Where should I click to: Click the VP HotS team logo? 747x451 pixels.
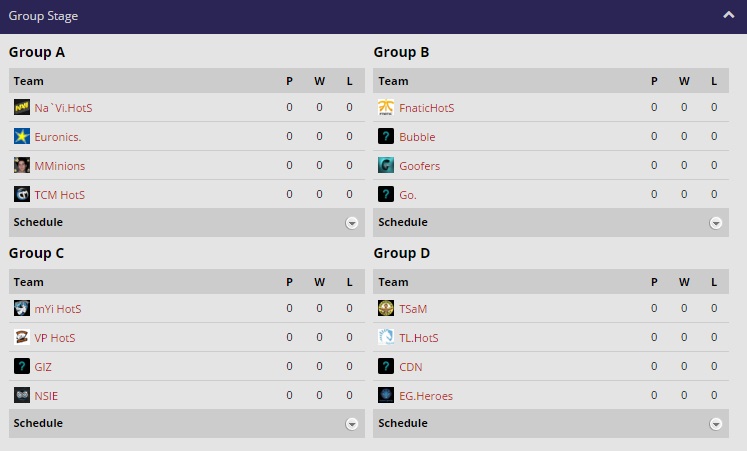(22, 338)
